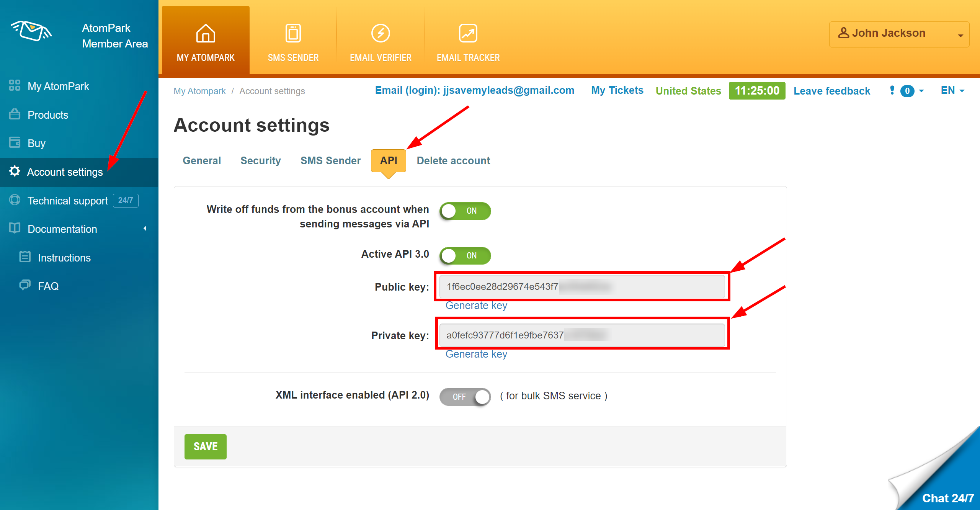Click the green SAVE button
Image resolution: width=980 pixels, height=510 pixels.
point(206,446)
